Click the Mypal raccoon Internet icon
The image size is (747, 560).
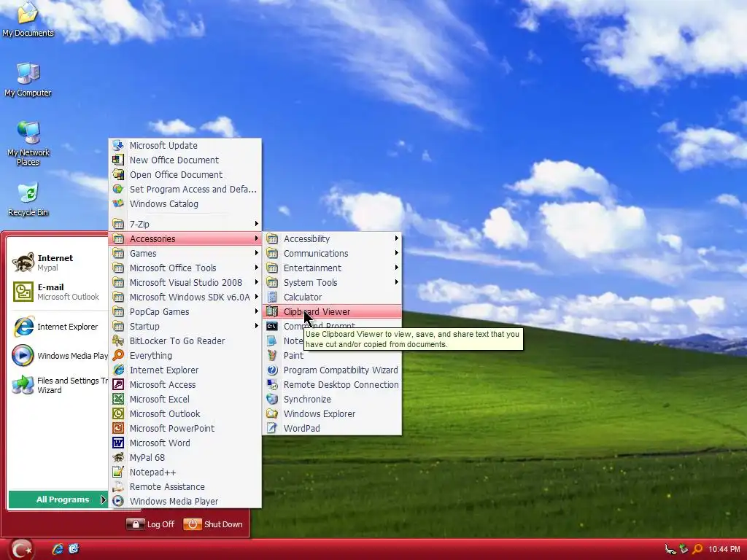point(23,262)
